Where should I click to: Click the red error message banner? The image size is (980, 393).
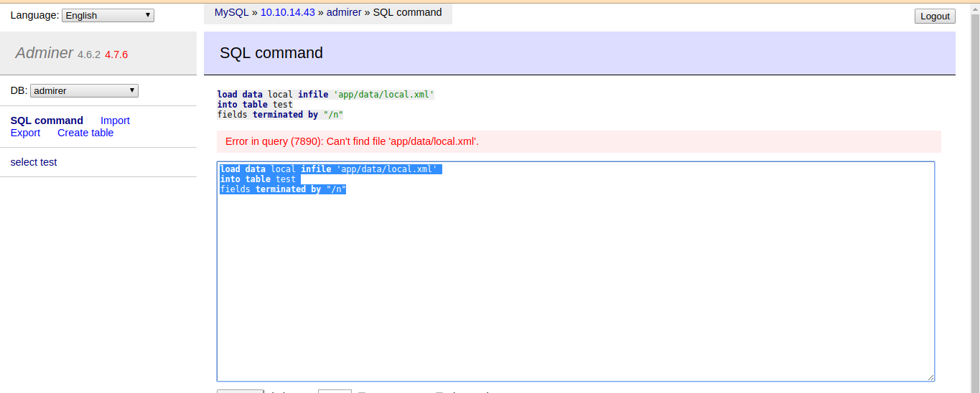point(579,141)
